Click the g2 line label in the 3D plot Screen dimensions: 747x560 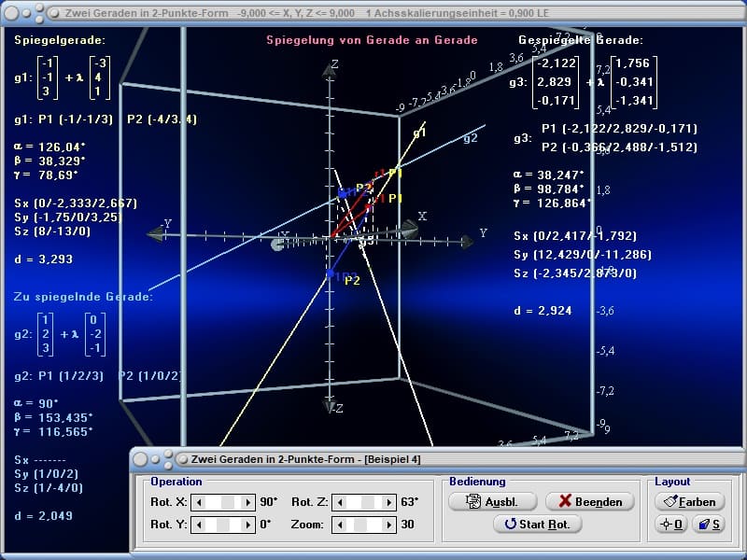point(471,138)
